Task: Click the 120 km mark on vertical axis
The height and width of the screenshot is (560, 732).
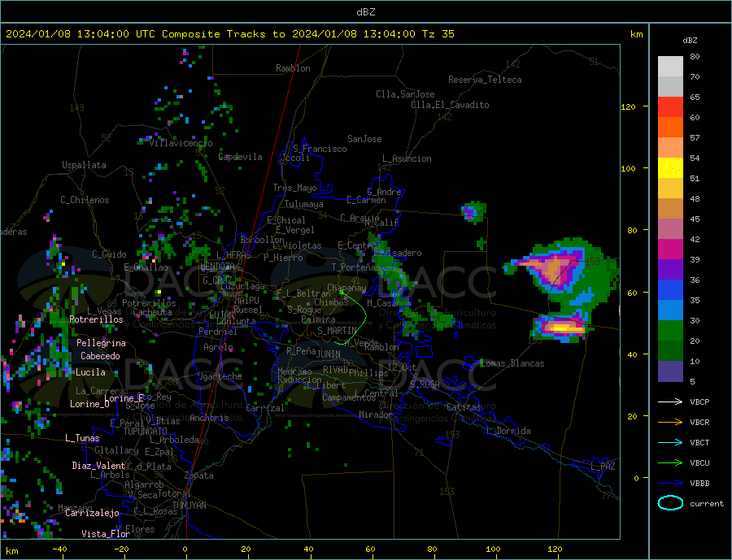Action: pos(629,106)
